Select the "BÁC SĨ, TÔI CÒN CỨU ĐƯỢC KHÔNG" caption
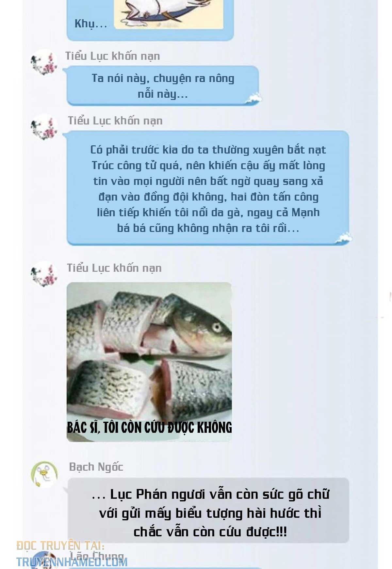392x569 pixels. 149,427
